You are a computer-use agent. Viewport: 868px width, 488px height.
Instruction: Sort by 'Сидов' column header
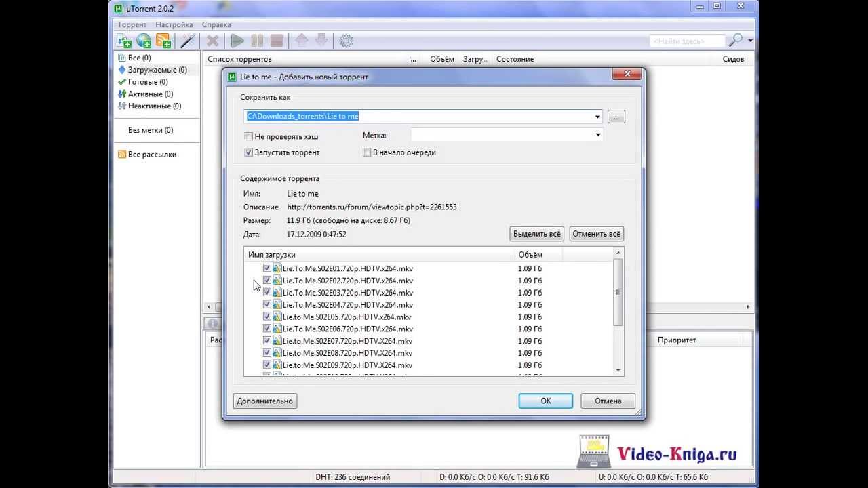click(733, 59)
